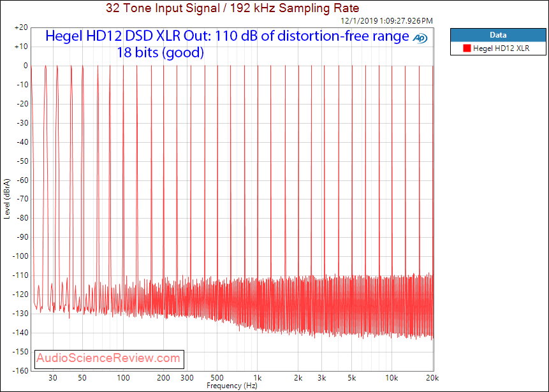Click the "Hegel HD12 XLR" legend label
Viewport: 549px width, 392px height.
[501, 48]
